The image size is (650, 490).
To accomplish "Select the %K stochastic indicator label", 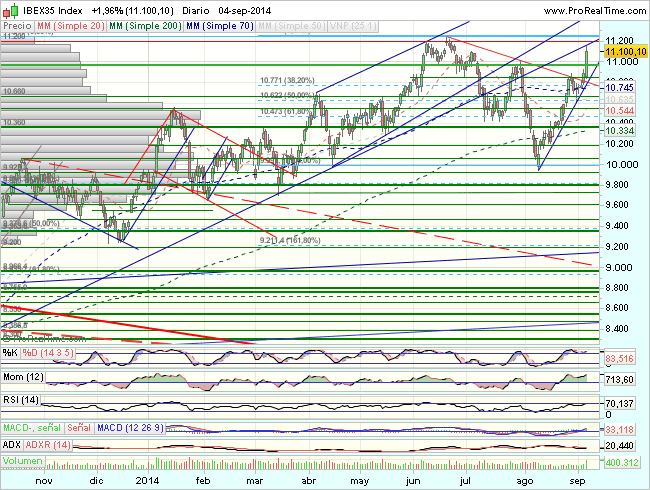I will coord(10,353).
